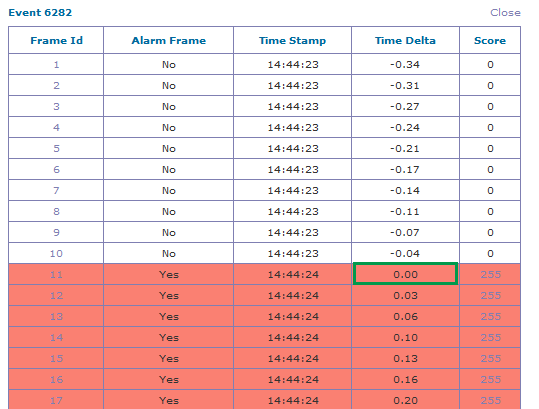539x409 pixels.
Task: Click the Event 6282 title
Action: [x=40, y=13]
